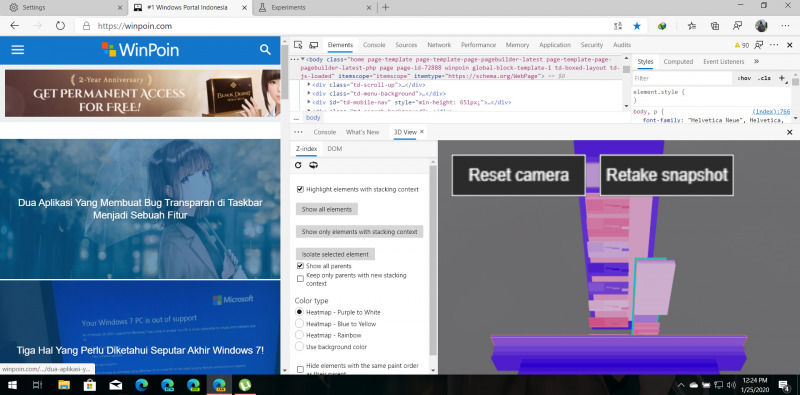
Task: Switch to the Console panel tab
Action: [374, 45]
